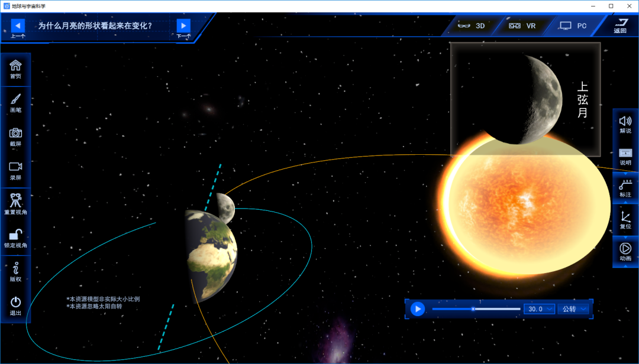The height and width of the screenshot is (364, 639).
Task: Start screen recording with 录屏
Action: 15,171
